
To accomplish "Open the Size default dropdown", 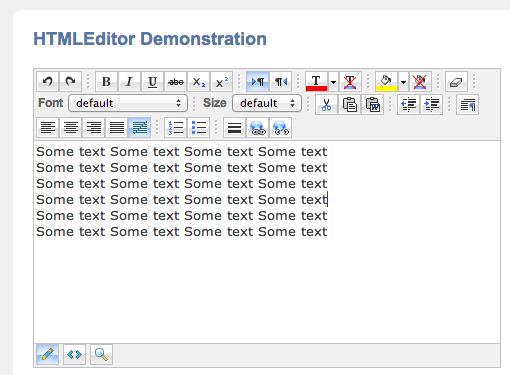I will tap(267, 103).
